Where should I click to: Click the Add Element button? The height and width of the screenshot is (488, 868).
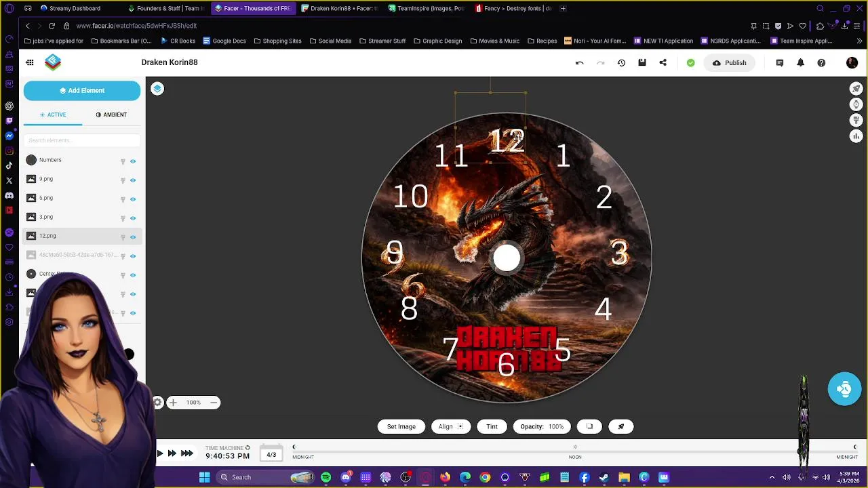pos(82,90)
